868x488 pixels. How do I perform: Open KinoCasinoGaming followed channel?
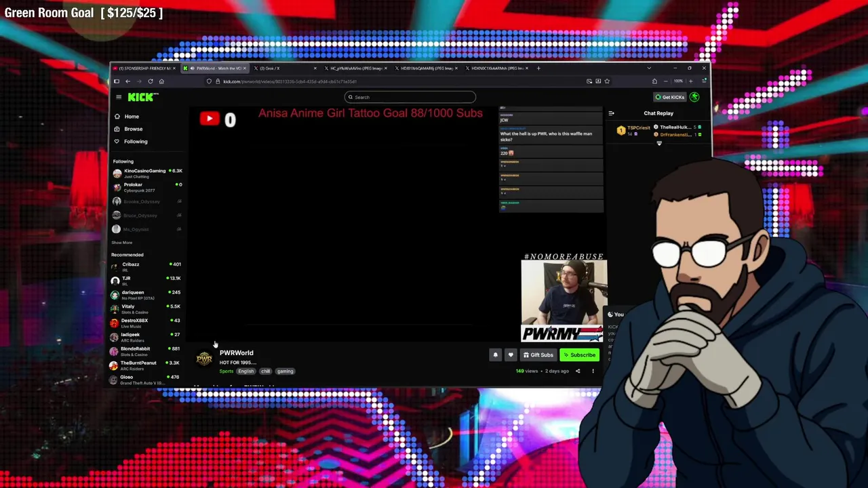[146, 173]
